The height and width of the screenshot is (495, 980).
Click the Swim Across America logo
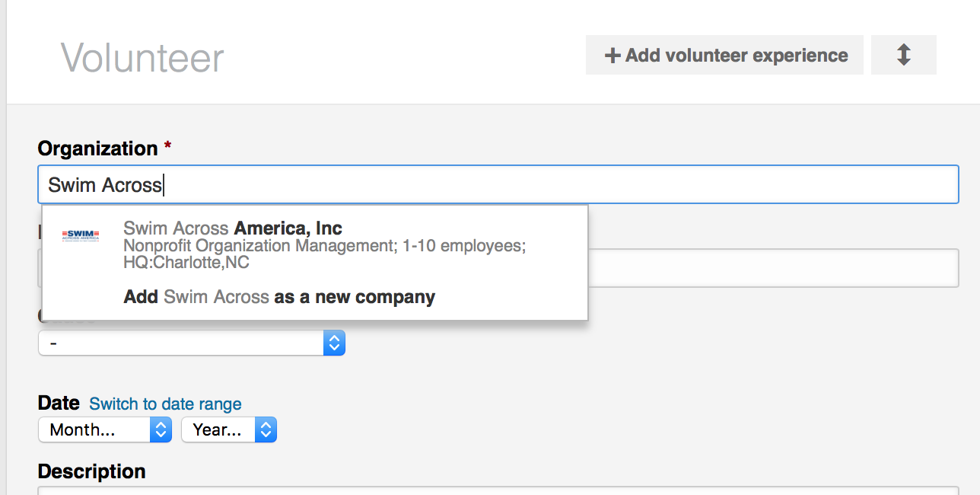pyautogui.click(x=81, y=236)
